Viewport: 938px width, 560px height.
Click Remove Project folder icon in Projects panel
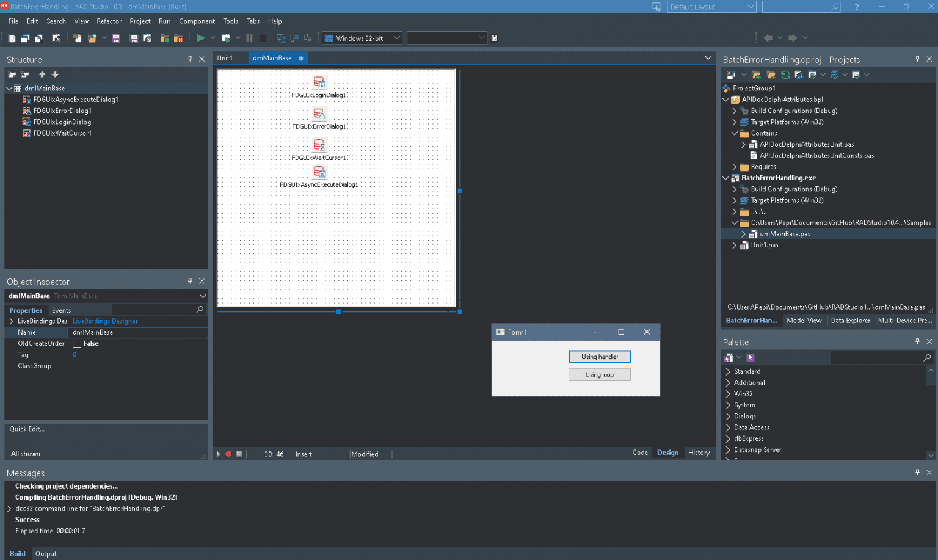(771, 75)
